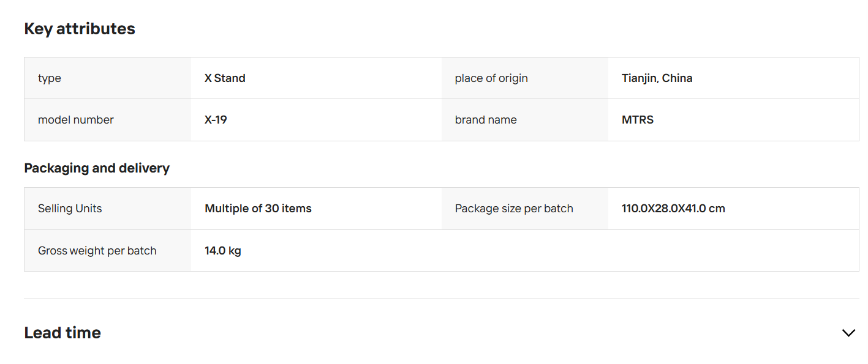
Task: Click the Selling Units label
Action: click(x=70, y=209)
